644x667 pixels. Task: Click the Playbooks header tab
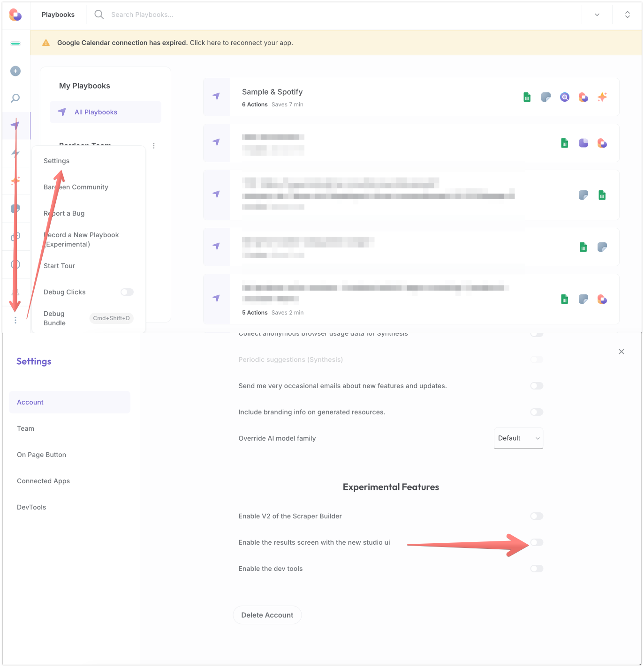coord(58,15)
